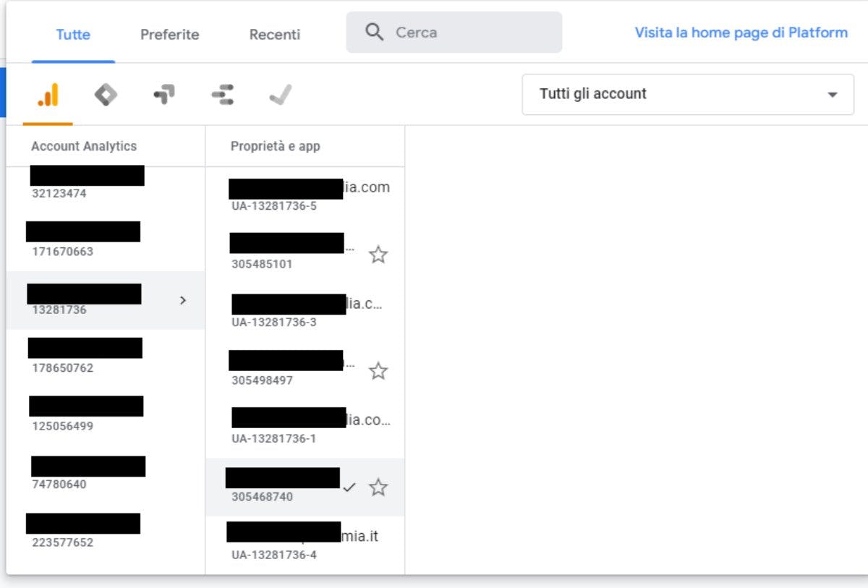Switch to the Tutte tab

(x=73, y=34)
